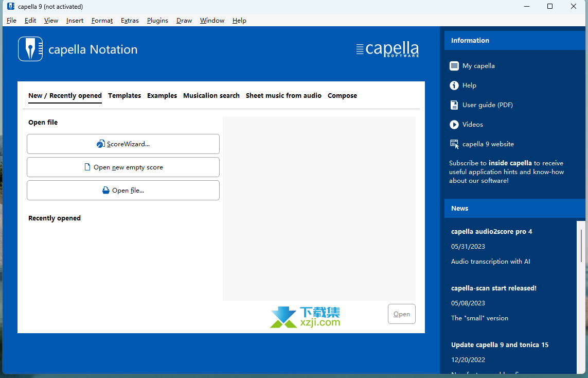The height and width of the screenshot is (378, 588).
Task: Open the Help menu
Action: click(x=239, y=21)
